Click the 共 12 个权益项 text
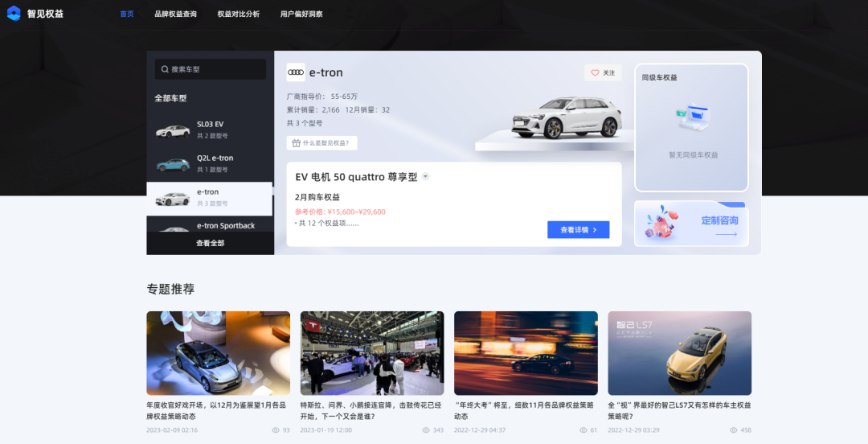868x444 pixels. (x=329, y=224)
